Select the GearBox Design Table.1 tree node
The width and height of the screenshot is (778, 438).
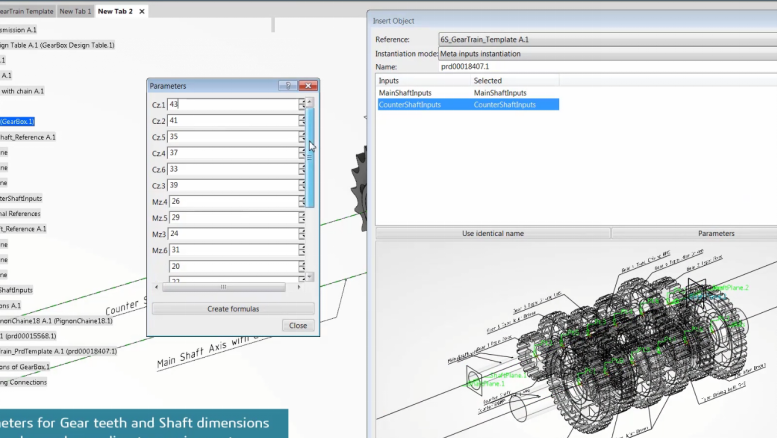pyautogui.click(x=57, y=45)
